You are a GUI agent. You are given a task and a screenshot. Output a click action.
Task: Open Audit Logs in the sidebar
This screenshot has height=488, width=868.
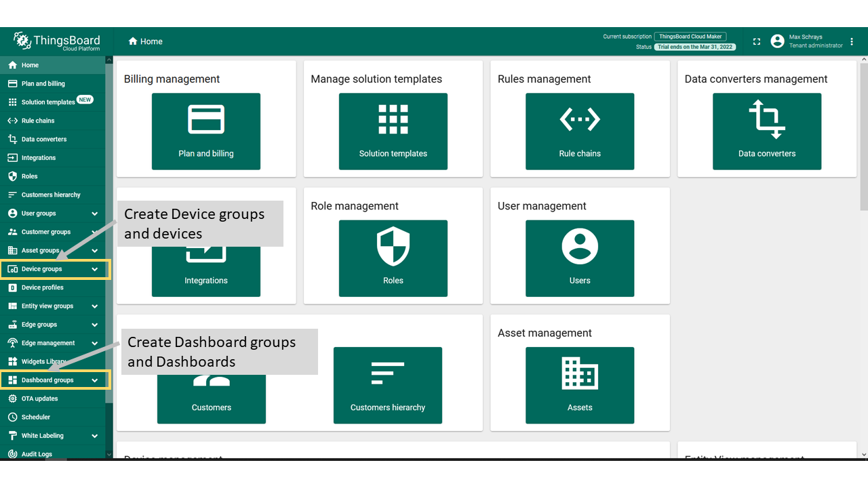(52, 453)
